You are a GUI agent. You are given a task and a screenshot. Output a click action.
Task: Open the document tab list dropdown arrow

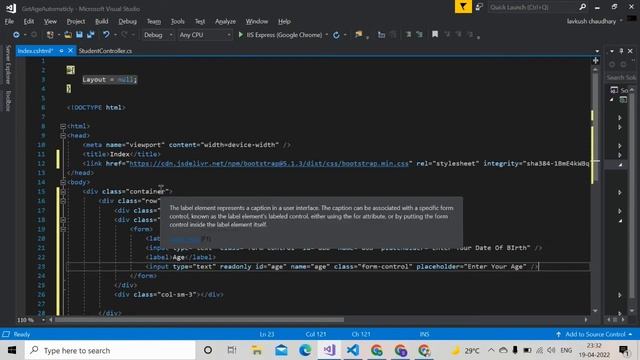(597, 51)
